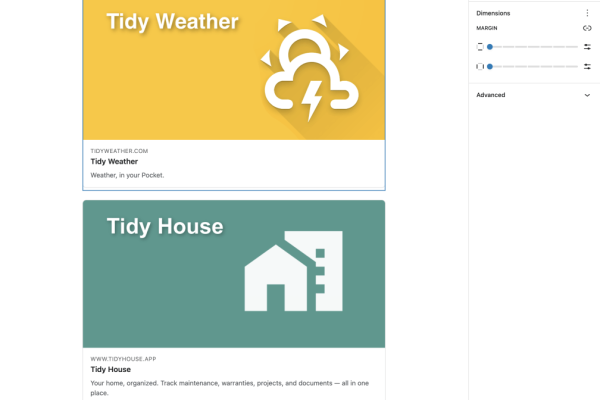
Task: Click the Tidy House card title below the banner
Action: tap(110, 369)
